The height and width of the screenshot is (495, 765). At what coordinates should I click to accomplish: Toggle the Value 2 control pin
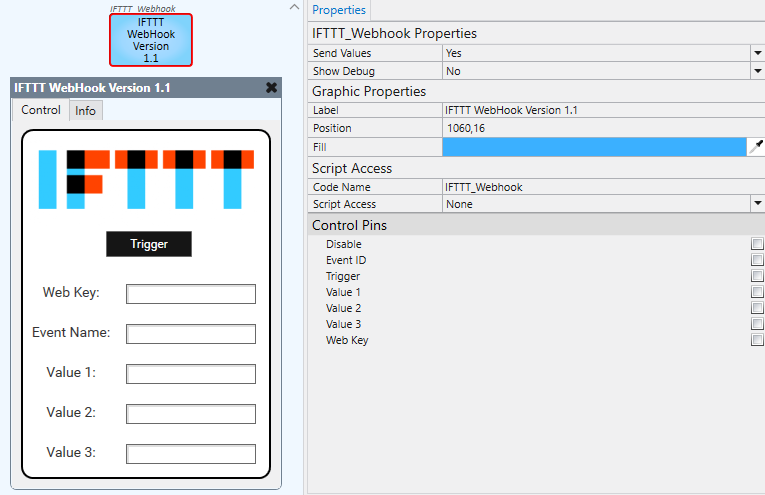click(x=757, y=308)
